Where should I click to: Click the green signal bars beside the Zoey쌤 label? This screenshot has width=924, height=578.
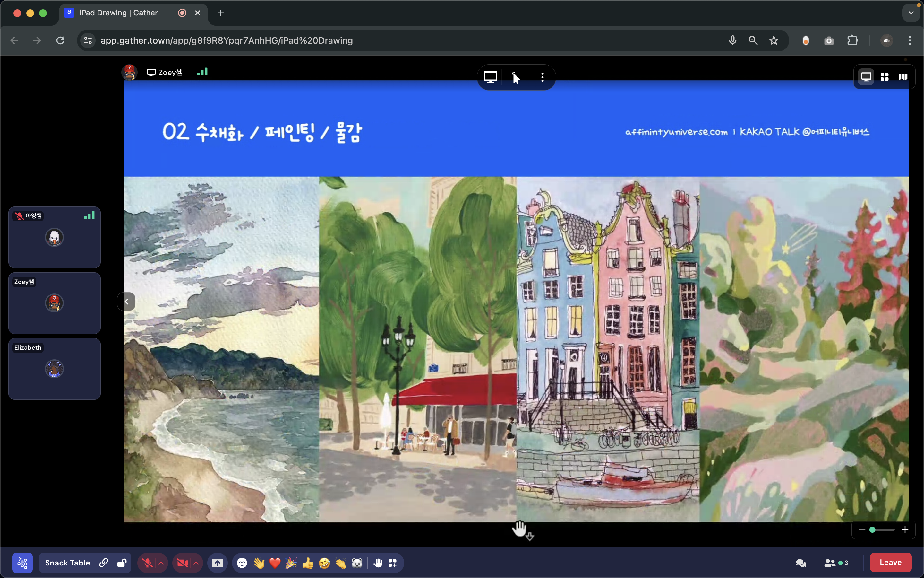(x=202, y=72)
